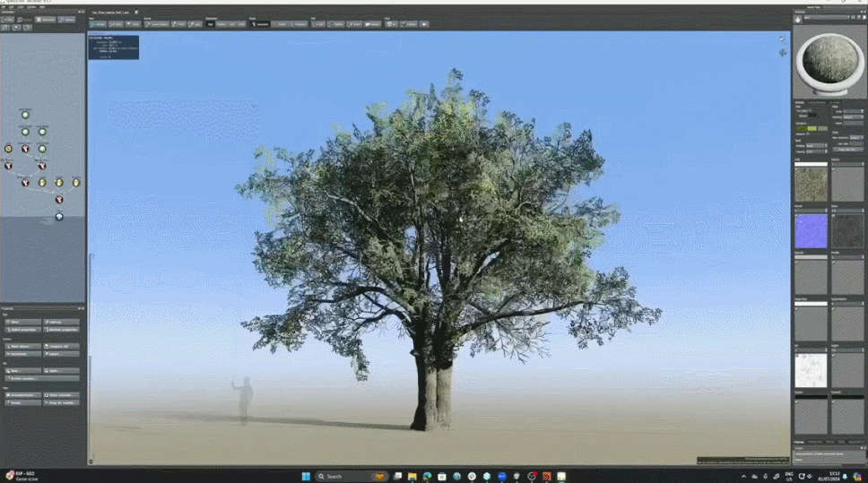Click the Forum help button
The image size is (868, 483).
point(22,402)
